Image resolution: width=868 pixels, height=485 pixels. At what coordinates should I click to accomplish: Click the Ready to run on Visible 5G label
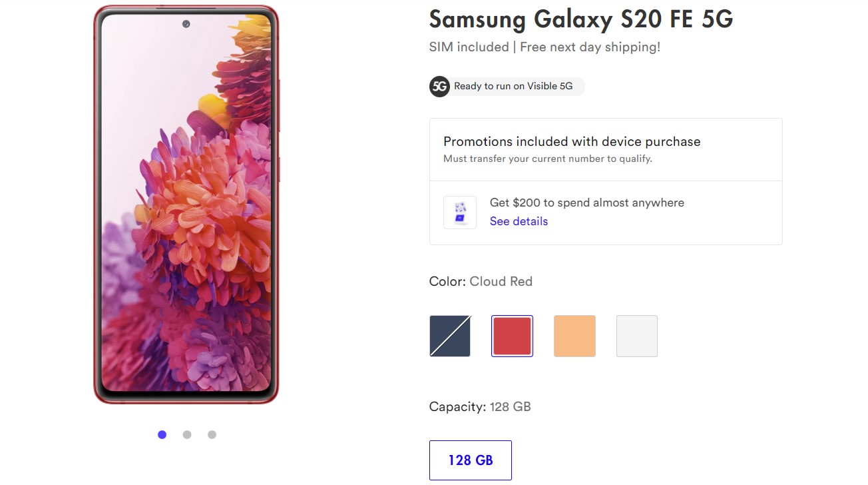(513, 87)
